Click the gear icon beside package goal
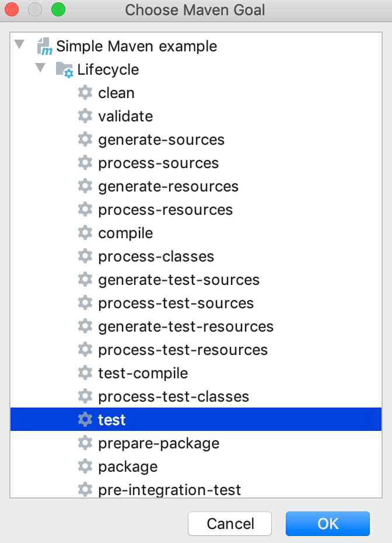This screenshot has width=392, height=543. click(x=85, y=467)
